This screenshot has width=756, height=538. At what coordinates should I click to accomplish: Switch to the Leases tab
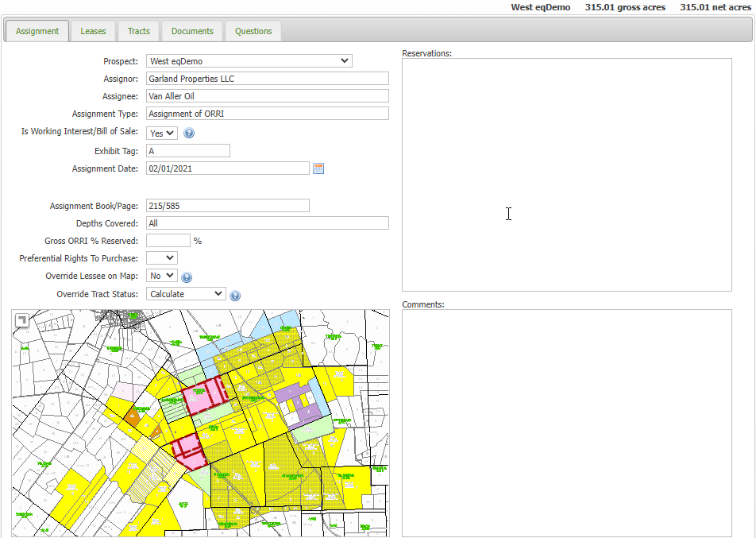pos(93,32)
